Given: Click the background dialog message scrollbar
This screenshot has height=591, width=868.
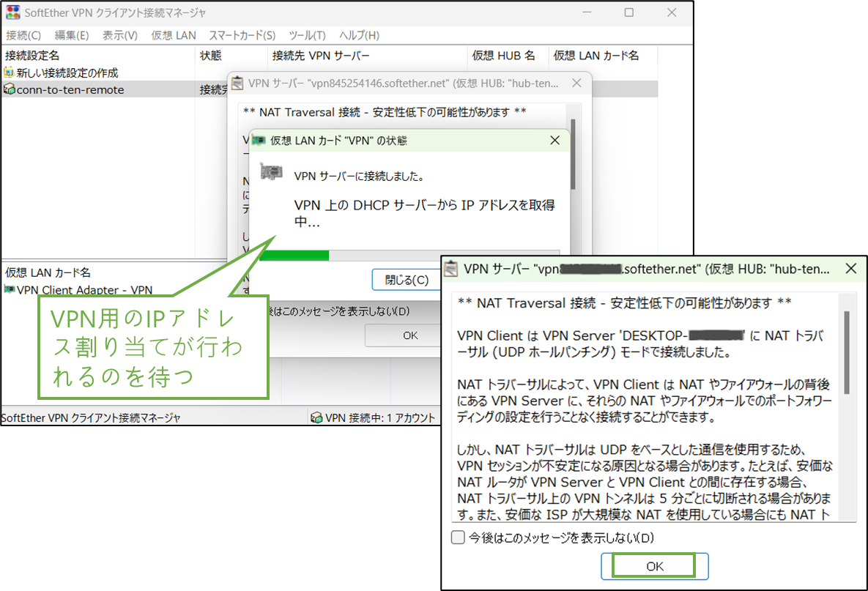Looking at the screenshot, I should tap(573, 154).
